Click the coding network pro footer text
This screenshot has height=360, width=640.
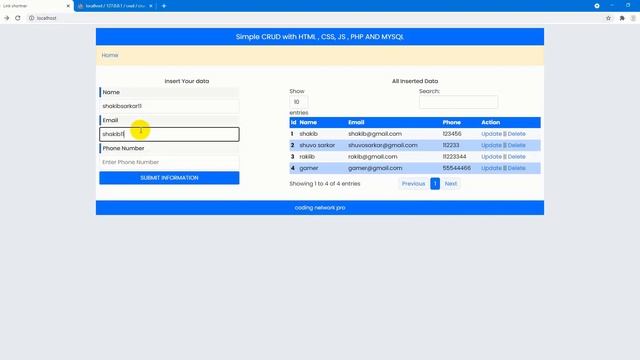coord(320,208)
